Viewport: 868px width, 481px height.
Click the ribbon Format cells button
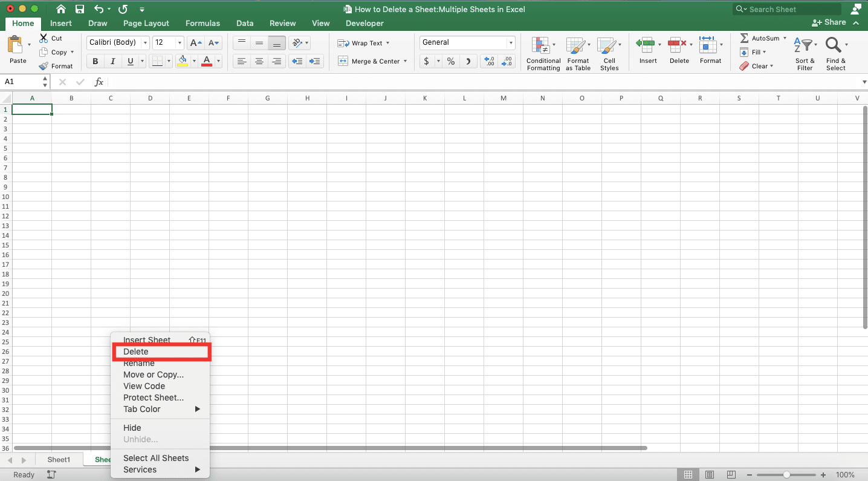pyautogui.click(x=711, y=50)
